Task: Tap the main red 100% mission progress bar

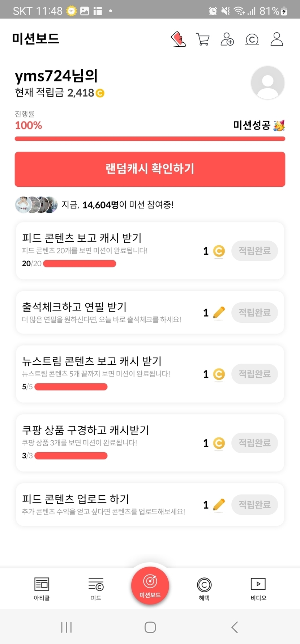Action: (x=150, y=139)
